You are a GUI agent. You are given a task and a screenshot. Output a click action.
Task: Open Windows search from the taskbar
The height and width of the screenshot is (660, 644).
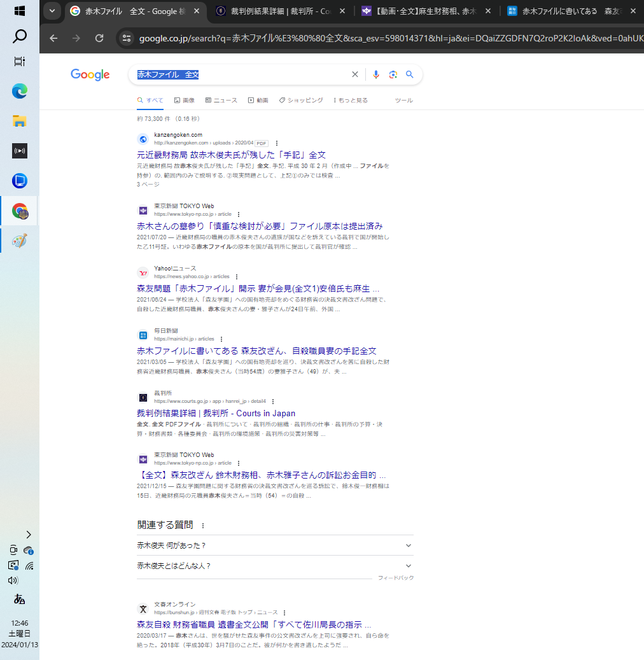19,36
